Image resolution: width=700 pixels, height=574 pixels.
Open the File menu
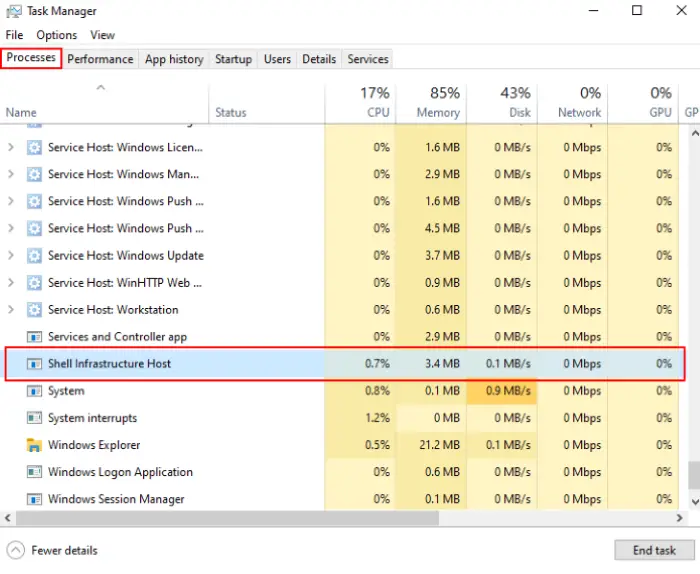coord(14,35)
